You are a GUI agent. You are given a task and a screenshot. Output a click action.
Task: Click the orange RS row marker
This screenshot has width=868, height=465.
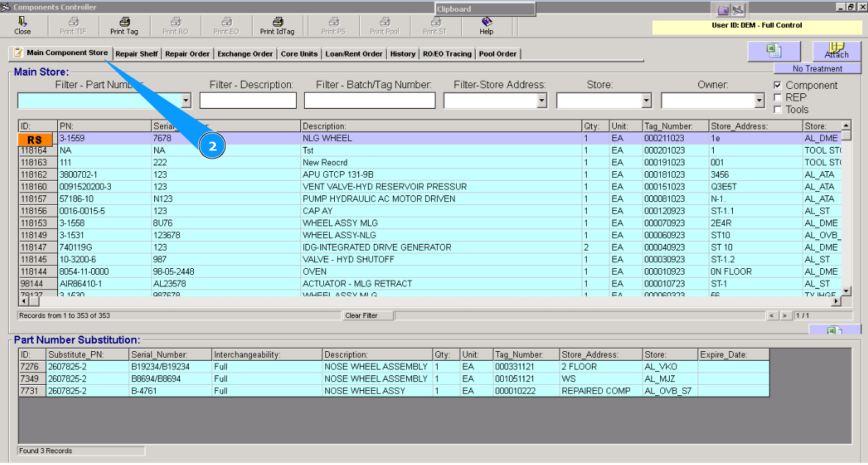[35, 139]
